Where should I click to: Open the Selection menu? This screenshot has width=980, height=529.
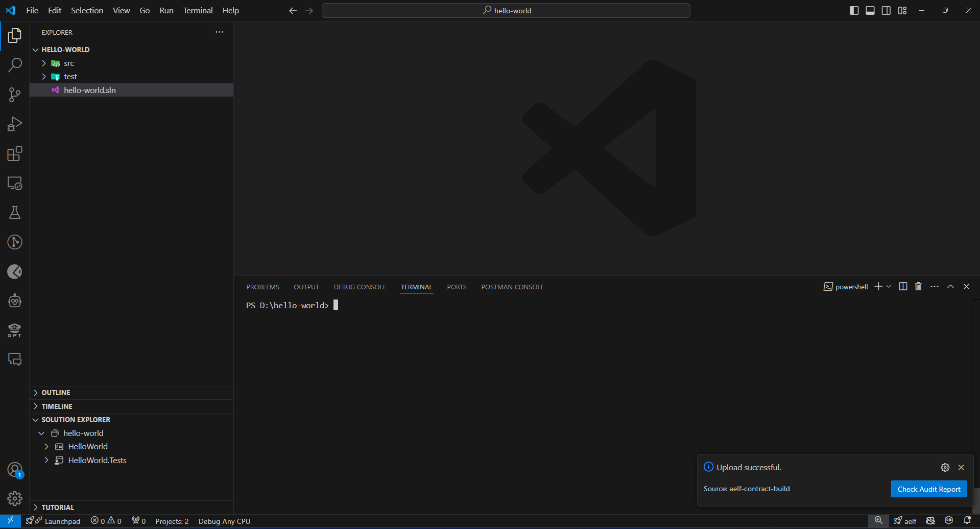[87, 11]
